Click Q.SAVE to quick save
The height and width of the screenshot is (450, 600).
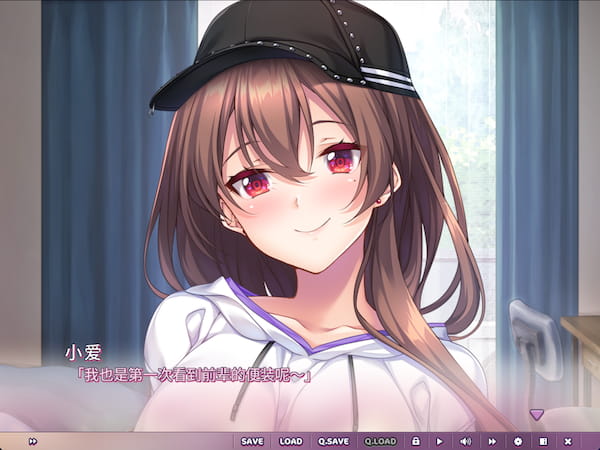pos(333,441)
